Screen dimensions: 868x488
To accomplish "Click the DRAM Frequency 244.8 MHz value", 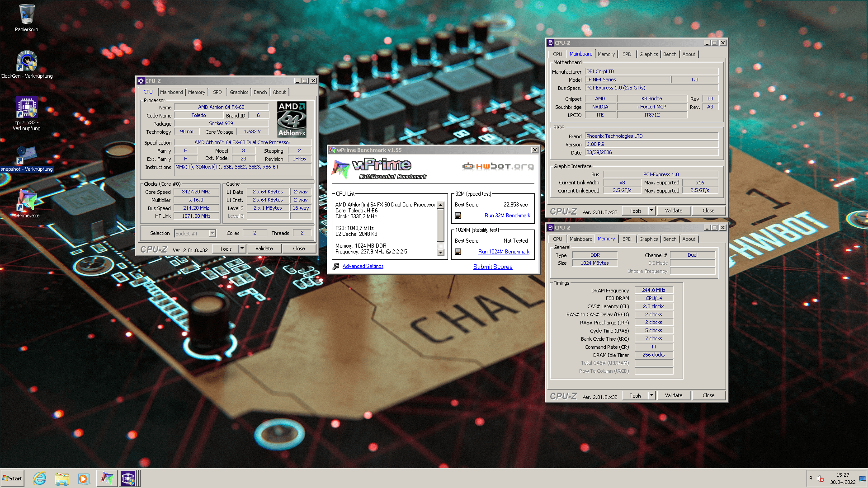I will pos(654,290).
